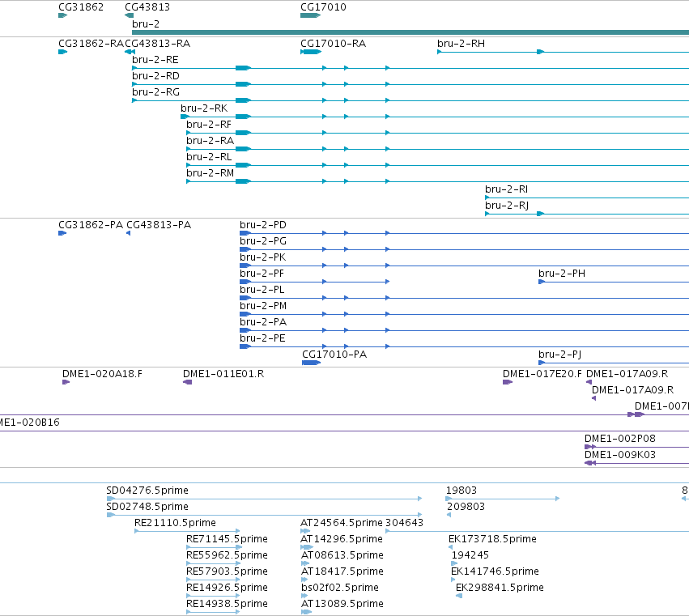Select the CG31862 gene label
This screenshot has height=616, width=689.
(x=81, y=7)
